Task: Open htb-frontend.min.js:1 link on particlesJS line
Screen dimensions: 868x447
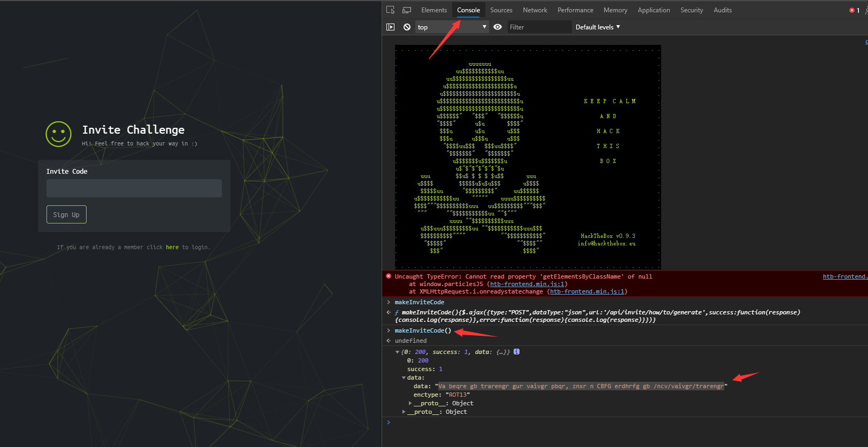Action: click(x=527, y=284)
